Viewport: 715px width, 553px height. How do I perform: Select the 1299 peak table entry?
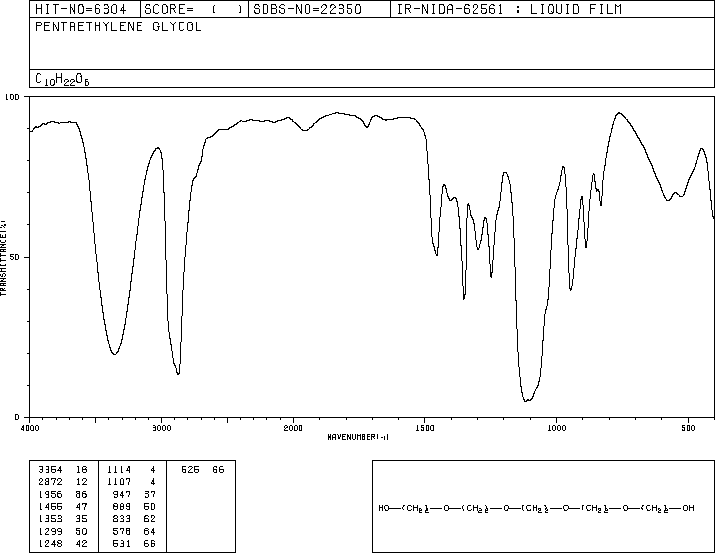[x=63, y=532]
